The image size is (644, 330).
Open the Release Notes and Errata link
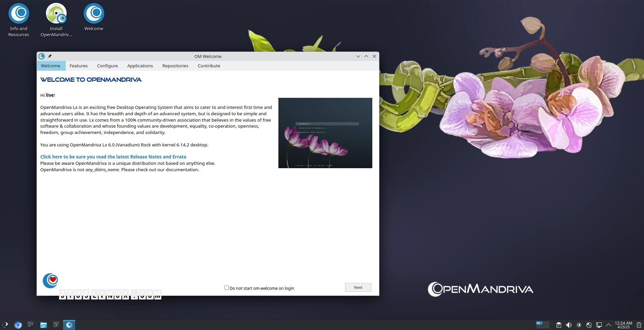113,157
